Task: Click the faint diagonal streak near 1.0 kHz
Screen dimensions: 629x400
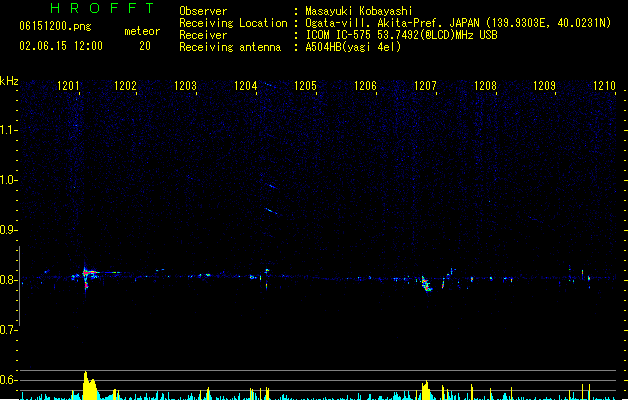Action: pyautogui.click(x=272, y=186)
